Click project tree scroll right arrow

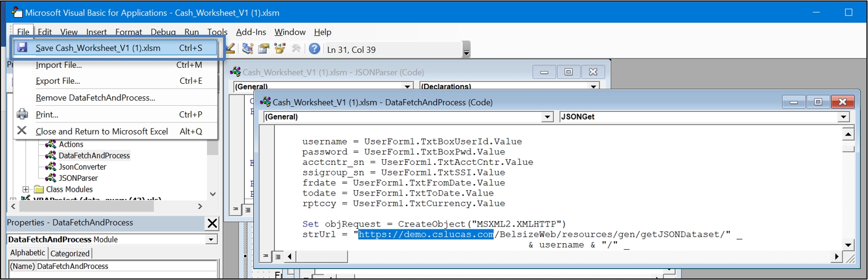click(200, 206)
